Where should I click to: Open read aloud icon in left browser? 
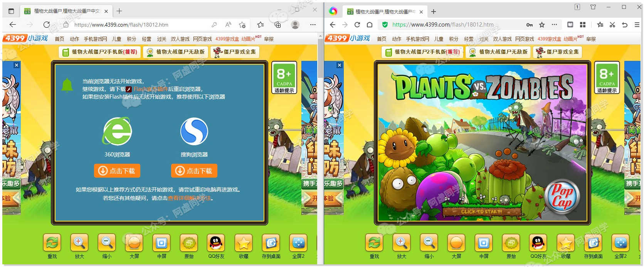coord(228,25)
